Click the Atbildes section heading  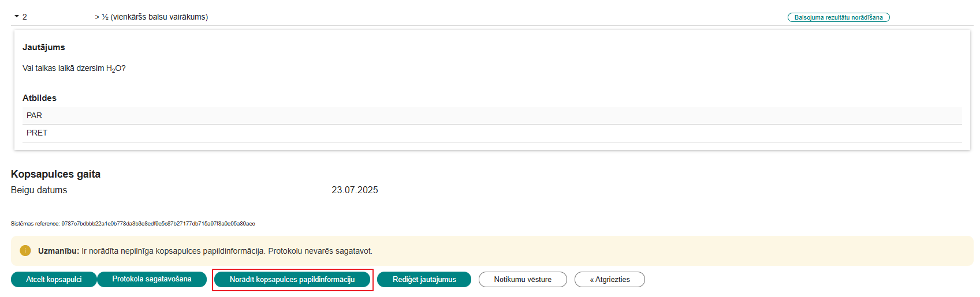[39, 98]
